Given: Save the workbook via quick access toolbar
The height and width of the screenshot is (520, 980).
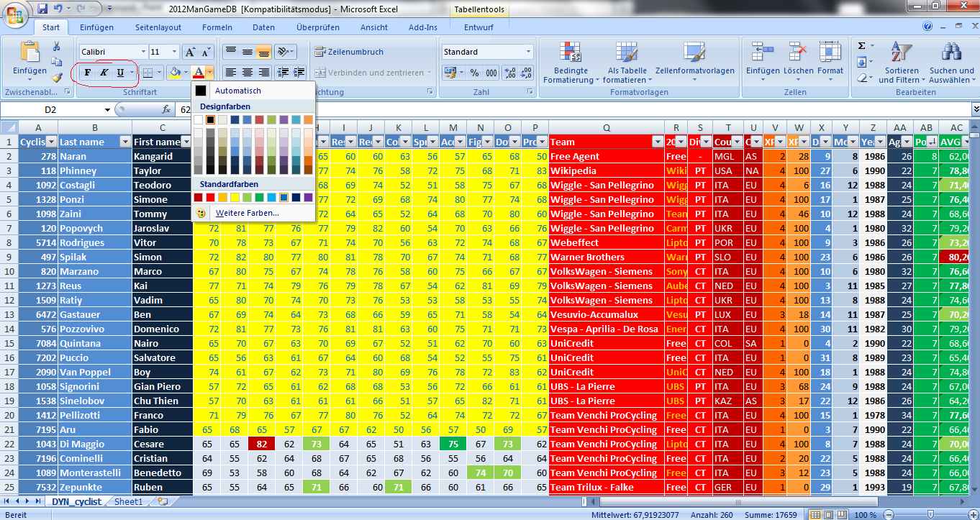Looking at the screenshot, I should click(x=42, y=9).
